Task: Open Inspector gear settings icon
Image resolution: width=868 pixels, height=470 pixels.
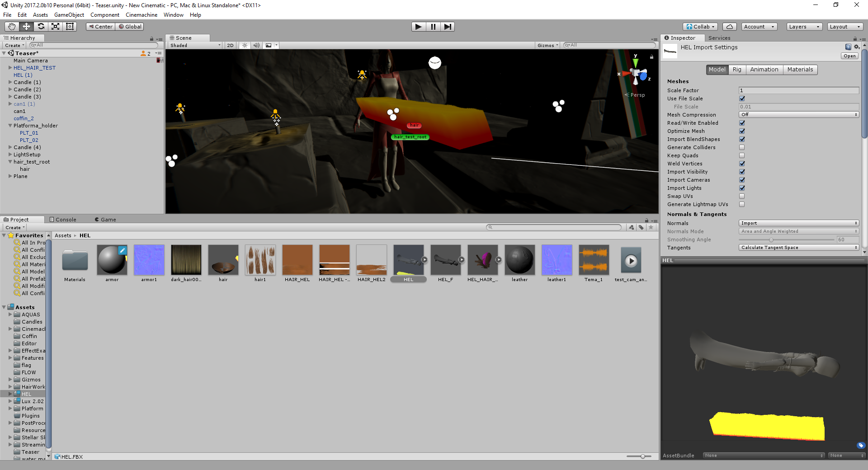Action: [856, 47]
